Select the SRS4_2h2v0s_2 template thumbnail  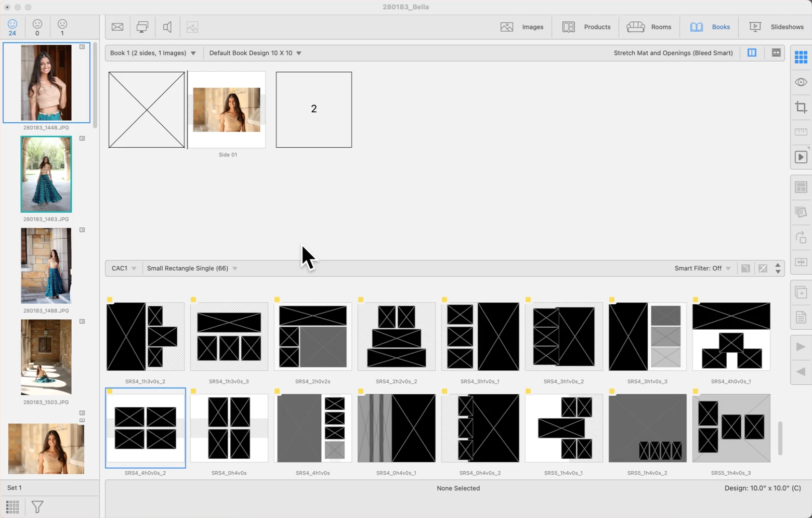pos(396,336)
